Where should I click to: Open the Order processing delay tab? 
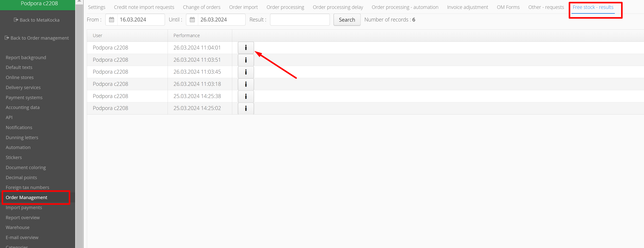tap(338, 7)
